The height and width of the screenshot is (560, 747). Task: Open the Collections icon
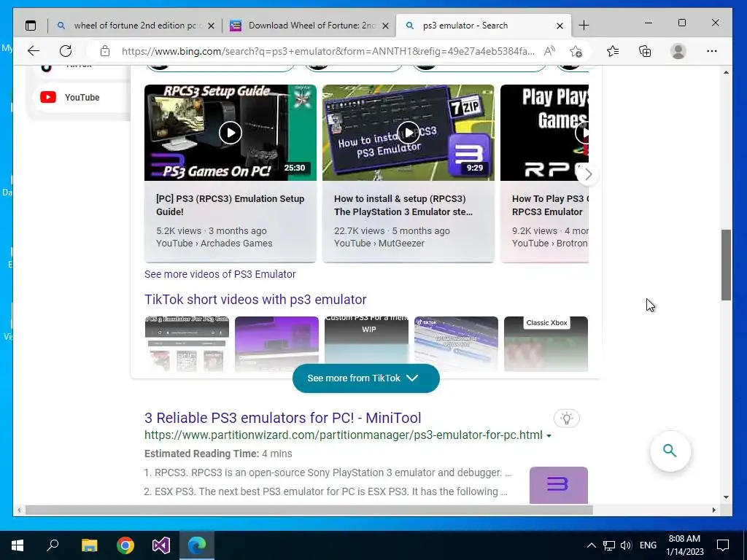tap(645, 51)
